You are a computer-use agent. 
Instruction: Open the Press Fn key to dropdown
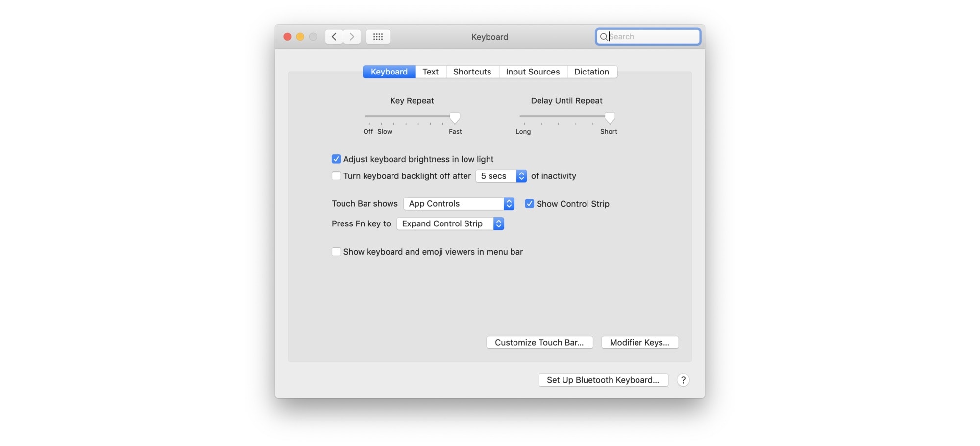point(450,223)
